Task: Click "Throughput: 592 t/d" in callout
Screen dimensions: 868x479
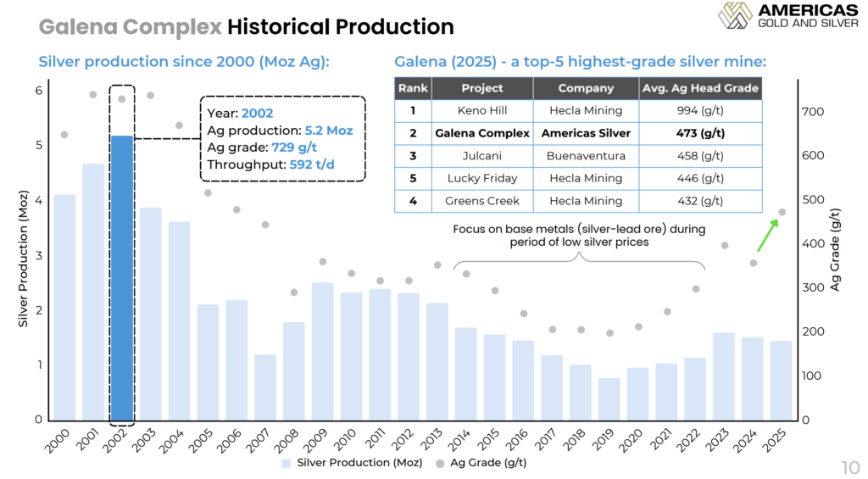Action: (x=270, y=165)
